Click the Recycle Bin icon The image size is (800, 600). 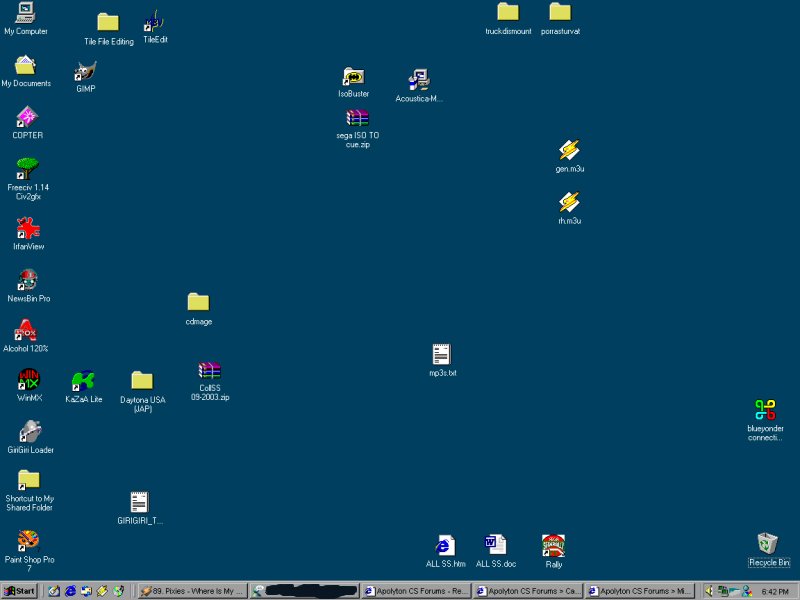(768, 544)
